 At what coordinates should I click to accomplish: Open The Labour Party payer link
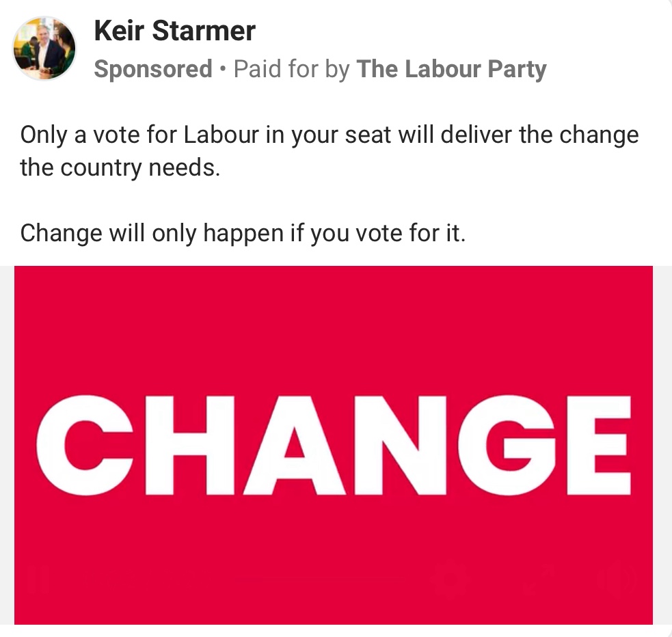coord(451,69)
